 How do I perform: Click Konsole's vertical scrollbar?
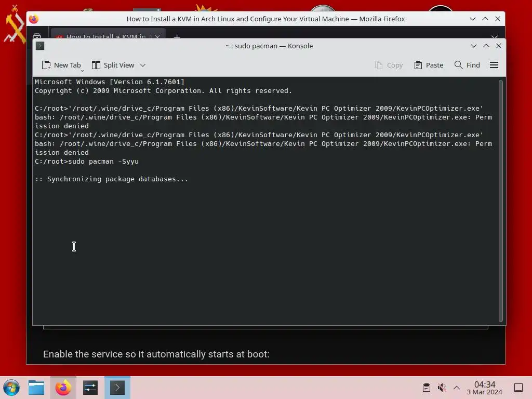pyautogui.click(x=501, y=201)
